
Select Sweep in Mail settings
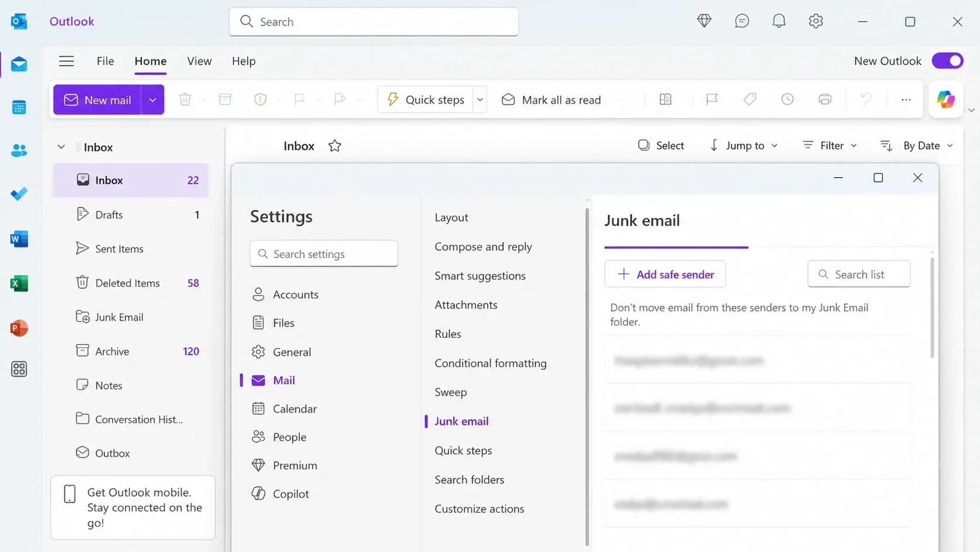[451, 392]
